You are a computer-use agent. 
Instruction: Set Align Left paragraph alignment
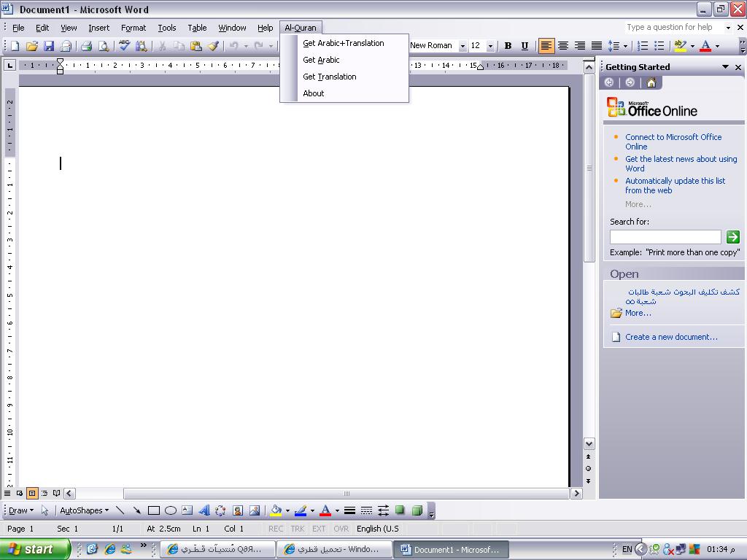546,46
